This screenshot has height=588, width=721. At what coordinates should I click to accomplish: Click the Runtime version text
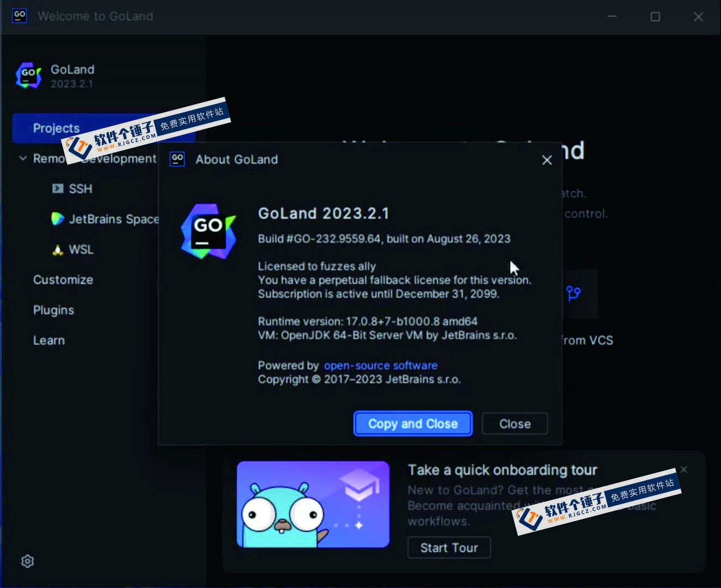tap(368, 321)
